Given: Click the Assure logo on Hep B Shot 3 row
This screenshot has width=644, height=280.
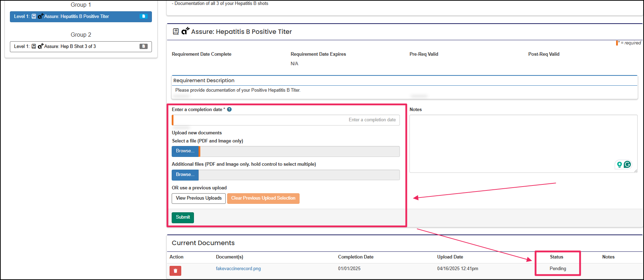Looking at the screenshot, I should pos(41,46).
